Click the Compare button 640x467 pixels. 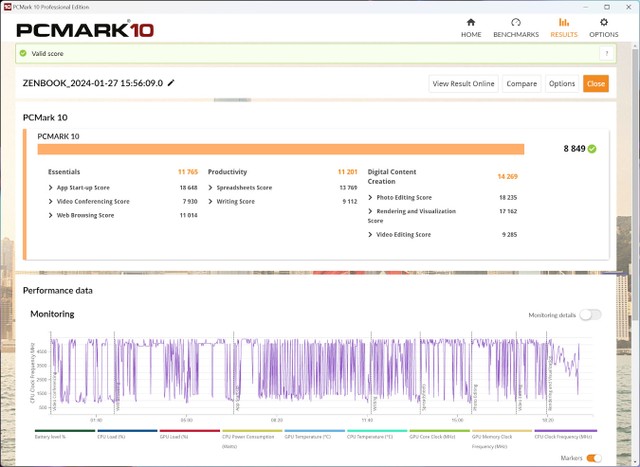pyautogui.click(x=522, y=84)
